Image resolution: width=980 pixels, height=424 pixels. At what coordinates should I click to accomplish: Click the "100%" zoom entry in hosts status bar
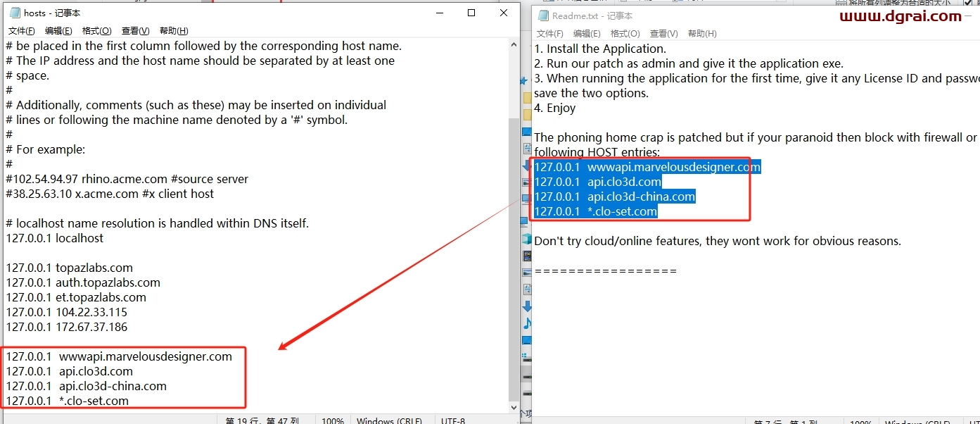[333, 421]
